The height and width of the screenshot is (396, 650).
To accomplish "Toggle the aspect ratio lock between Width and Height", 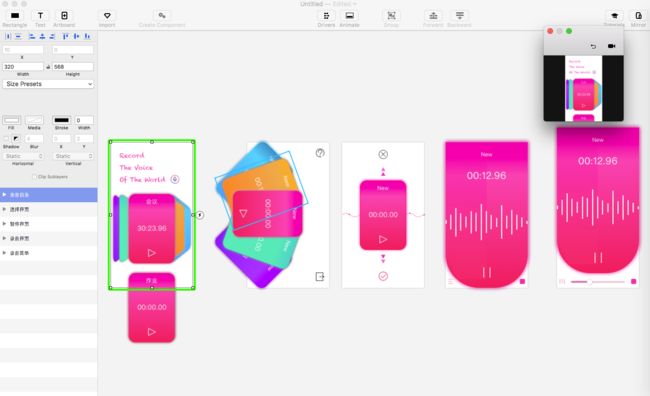I will pyautogui.click(x=48, y=67).
